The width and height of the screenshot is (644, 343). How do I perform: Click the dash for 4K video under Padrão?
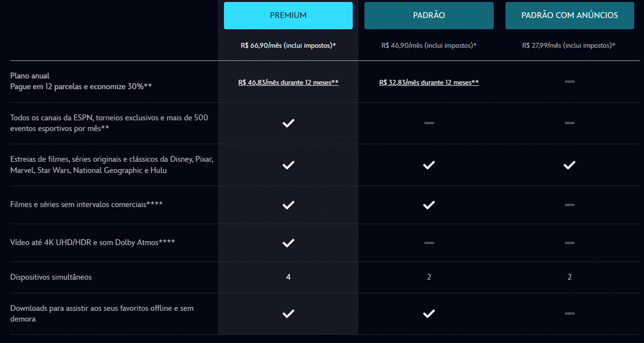428,242
